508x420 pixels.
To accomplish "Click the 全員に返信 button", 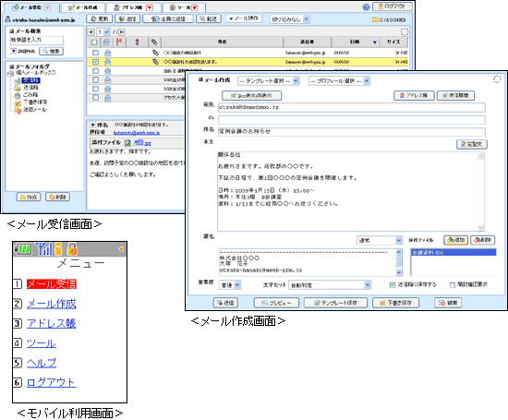I will pyautogui.click(x=168, y=18).
